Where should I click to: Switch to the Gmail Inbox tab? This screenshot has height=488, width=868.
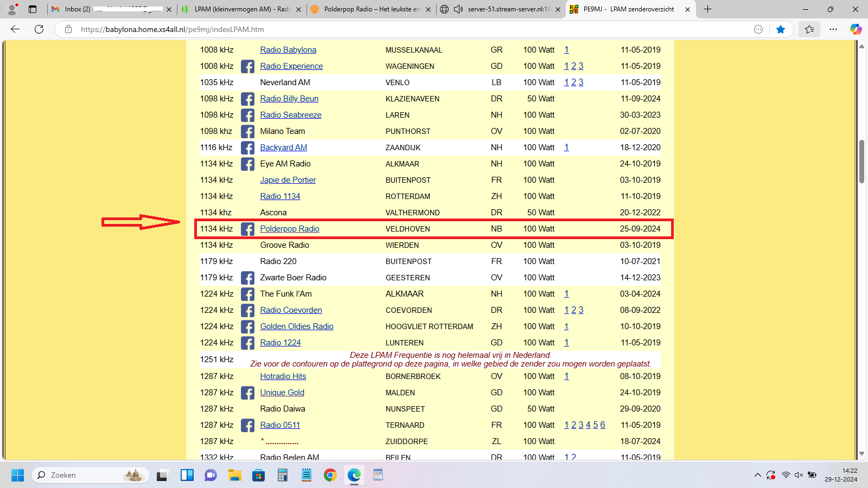coord(108,9)
